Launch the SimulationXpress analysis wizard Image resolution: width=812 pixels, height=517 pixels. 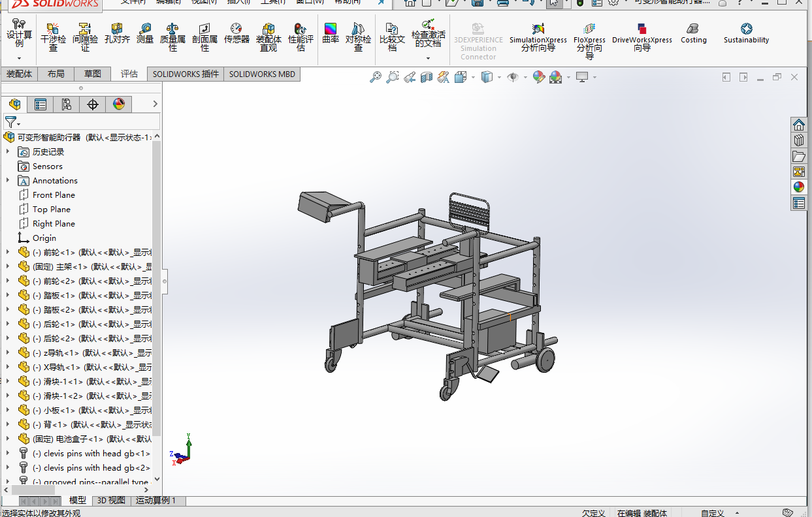point(538,37)
